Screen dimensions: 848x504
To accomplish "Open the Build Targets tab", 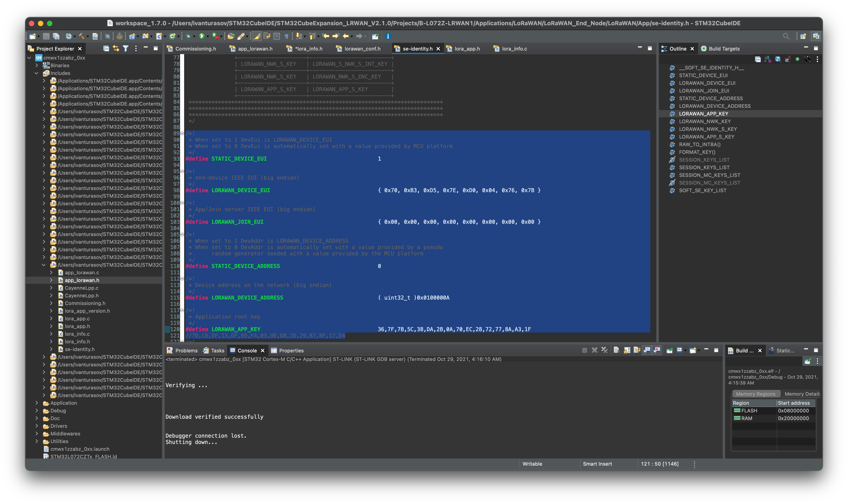I will click(x=720, y=49).
